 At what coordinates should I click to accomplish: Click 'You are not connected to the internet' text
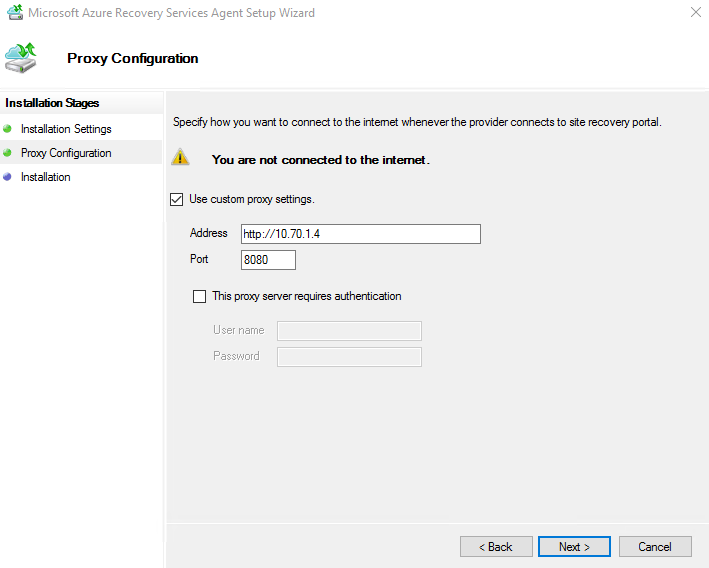point(321,160)
